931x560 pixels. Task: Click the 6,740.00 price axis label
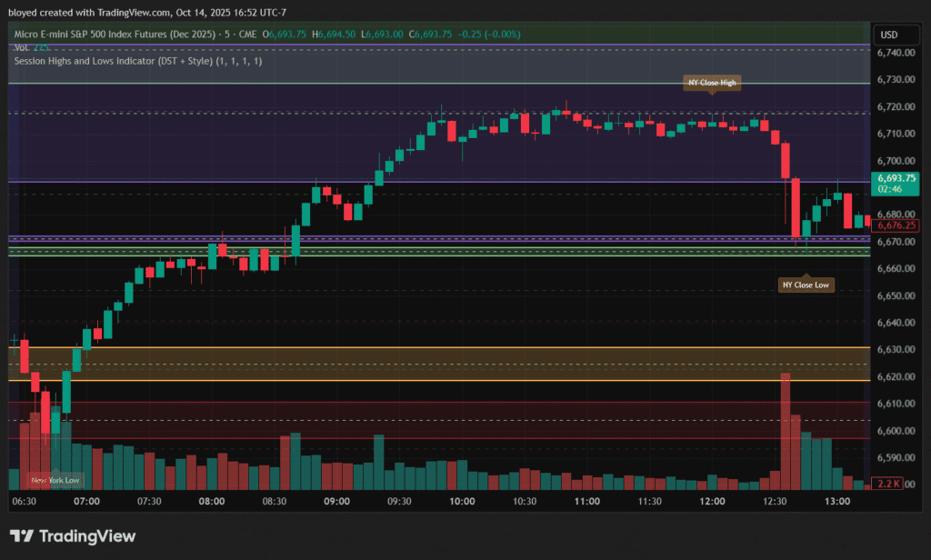point(896,53)
